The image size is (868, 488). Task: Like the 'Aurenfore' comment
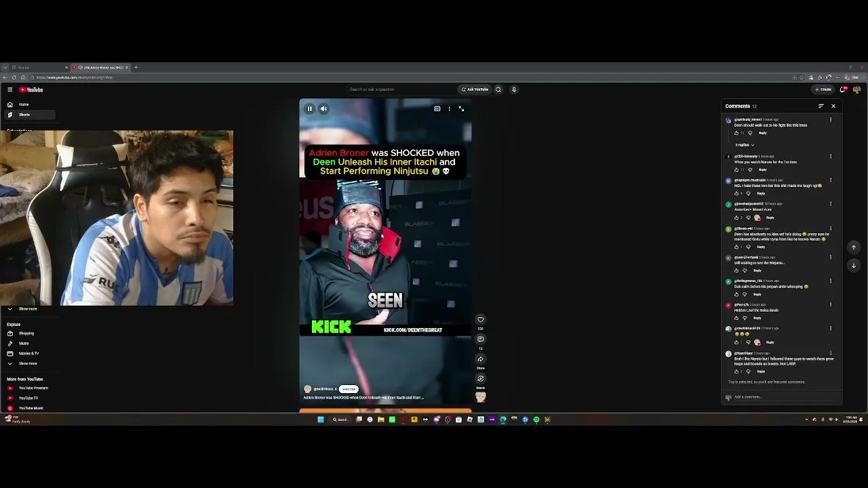coord(736,218)
